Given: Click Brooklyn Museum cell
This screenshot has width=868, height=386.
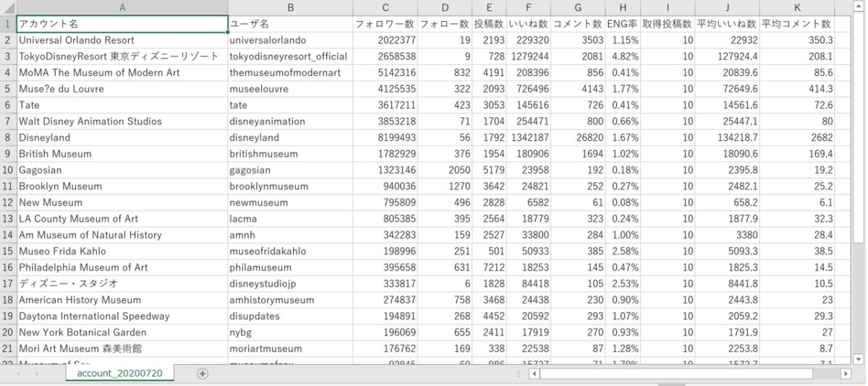Looking at the screenshot, I should 122,186.
